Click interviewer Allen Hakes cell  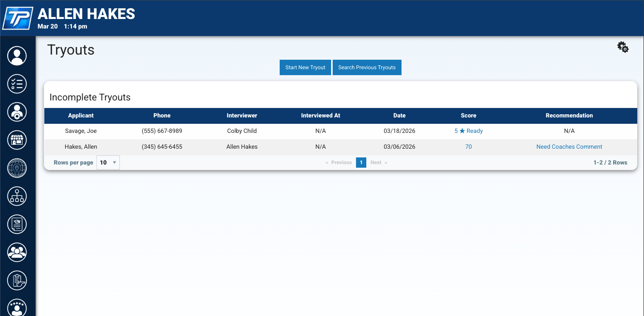click(242, 147)
